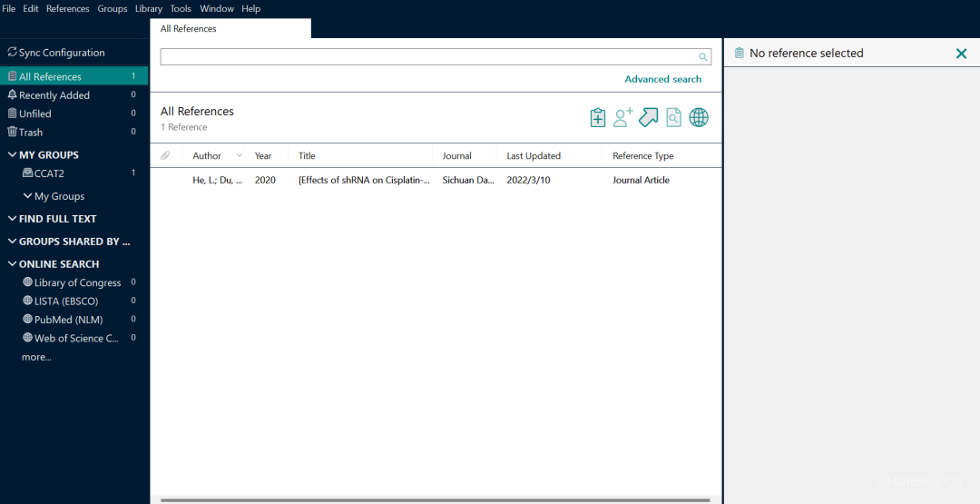The width and height of the screenshot is (980, 504).
Task: Open the Advanced search link
Action: [x=662, y=79]
